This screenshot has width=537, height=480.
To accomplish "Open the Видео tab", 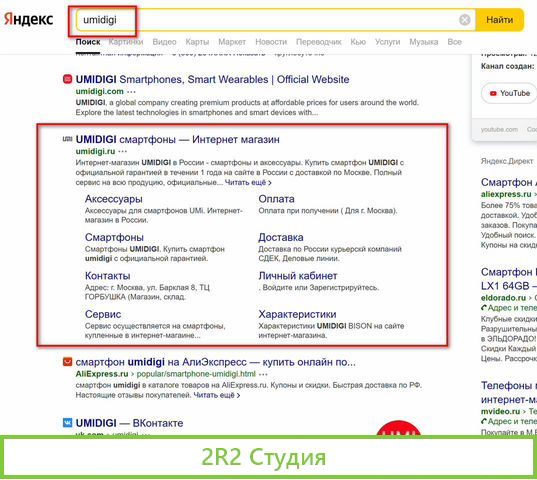I will 164,42.
